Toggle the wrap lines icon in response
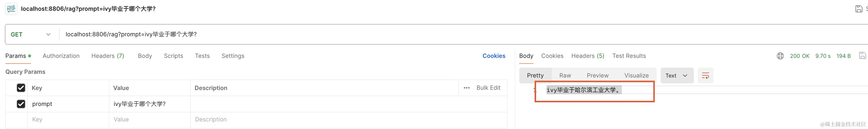This screenshot has height=129, width=868. click(705, 76)
